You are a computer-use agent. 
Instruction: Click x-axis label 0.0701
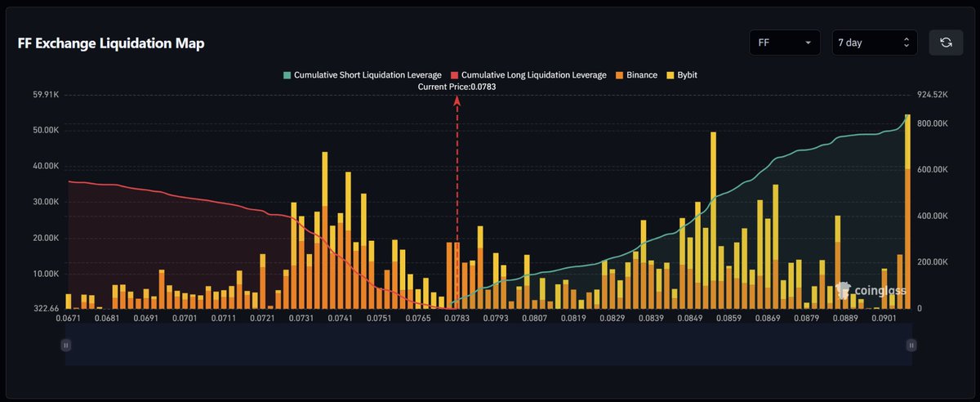186,317
